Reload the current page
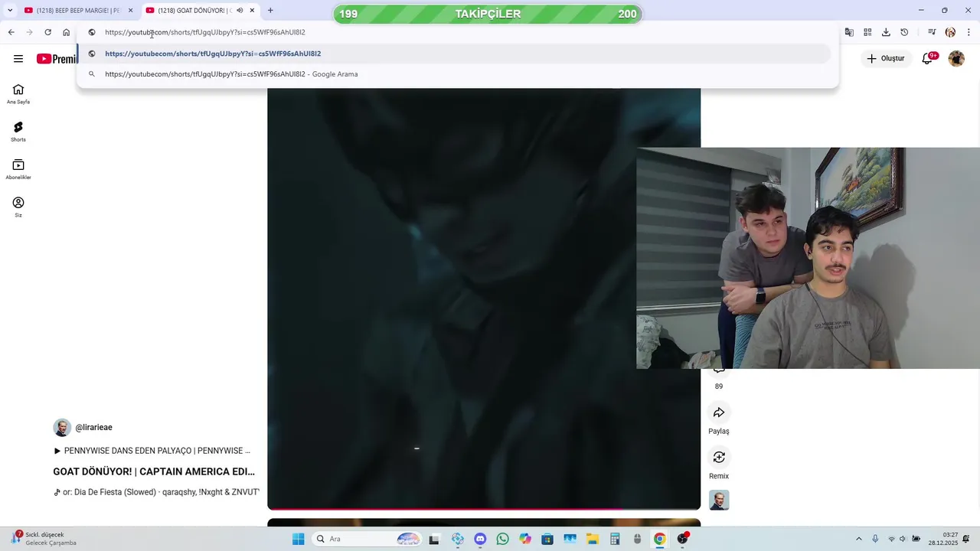This screenshot has width=980, height=551. (47, 32)
